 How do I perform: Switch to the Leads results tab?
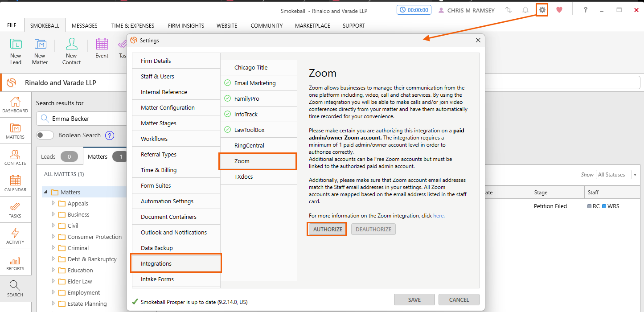(x=59, y=156)
